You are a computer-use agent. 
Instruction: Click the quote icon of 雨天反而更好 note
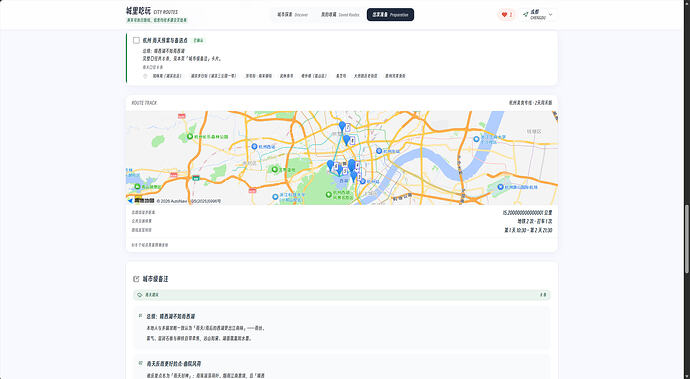coord(140,363)
